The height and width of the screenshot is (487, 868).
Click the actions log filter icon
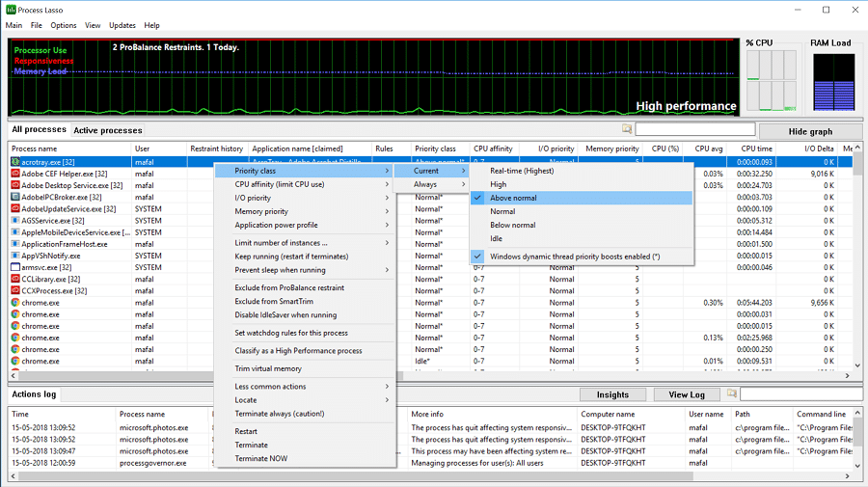point(732,393)
